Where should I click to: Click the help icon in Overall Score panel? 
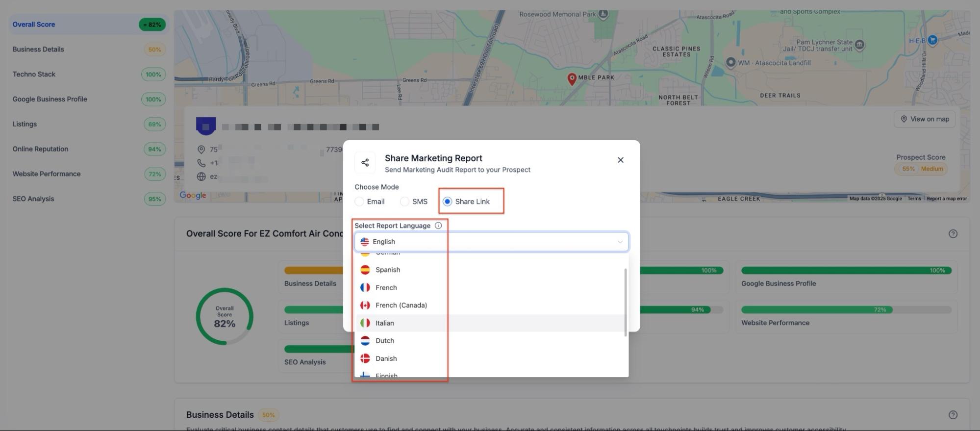click(x=953, y=234)
